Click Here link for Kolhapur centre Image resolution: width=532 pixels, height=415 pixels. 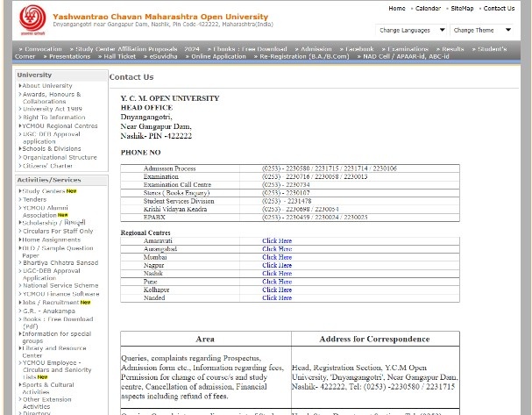point(277,290)
